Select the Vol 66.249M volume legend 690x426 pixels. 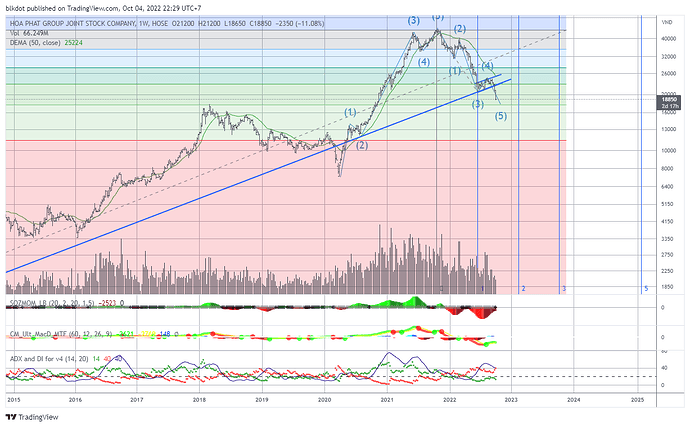(29, 33)
